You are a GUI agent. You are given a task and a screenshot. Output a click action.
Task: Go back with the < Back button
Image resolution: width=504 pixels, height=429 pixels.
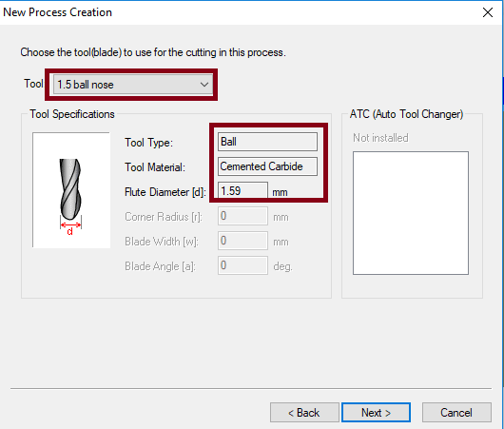click(x=304, y=413)
